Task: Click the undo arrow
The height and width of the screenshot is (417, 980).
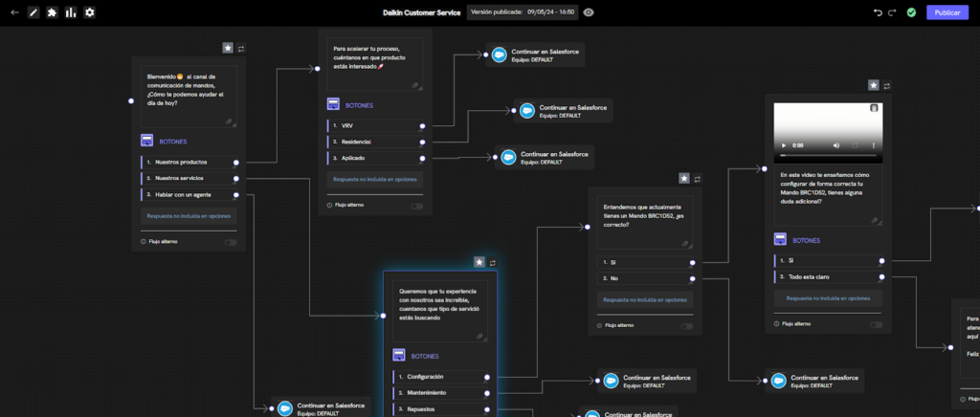Action: [x=879, y=12]
